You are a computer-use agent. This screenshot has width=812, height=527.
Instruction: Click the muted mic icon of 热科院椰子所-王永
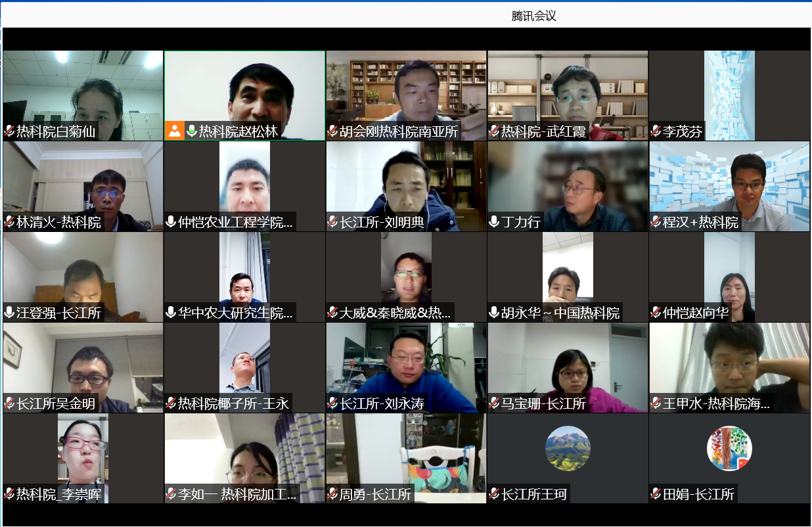171,403
